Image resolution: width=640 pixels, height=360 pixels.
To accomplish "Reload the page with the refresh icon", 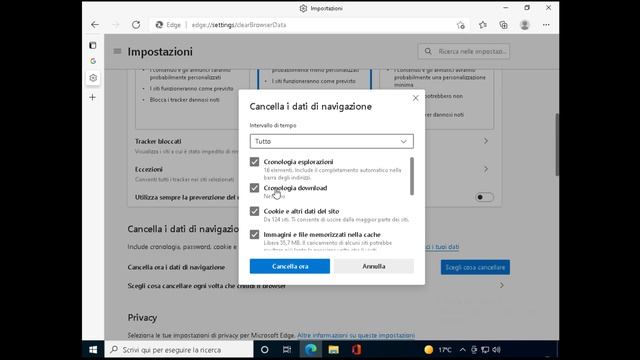I will click(x=136, y=25).
